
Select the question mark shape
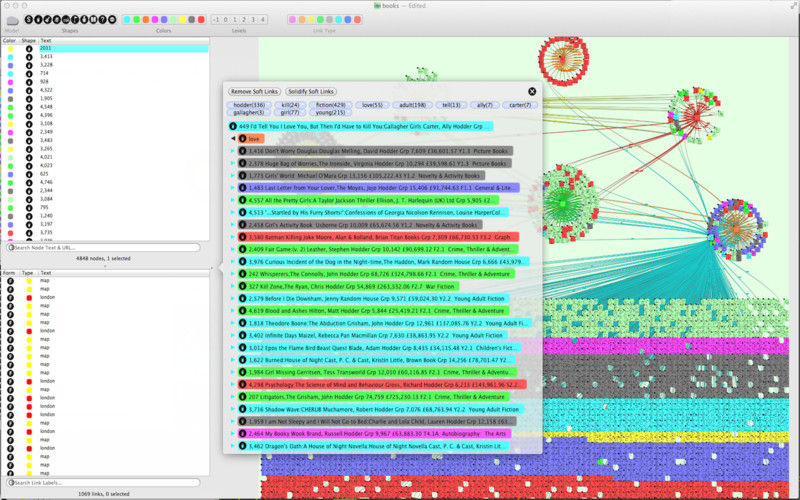pos(103,19)
